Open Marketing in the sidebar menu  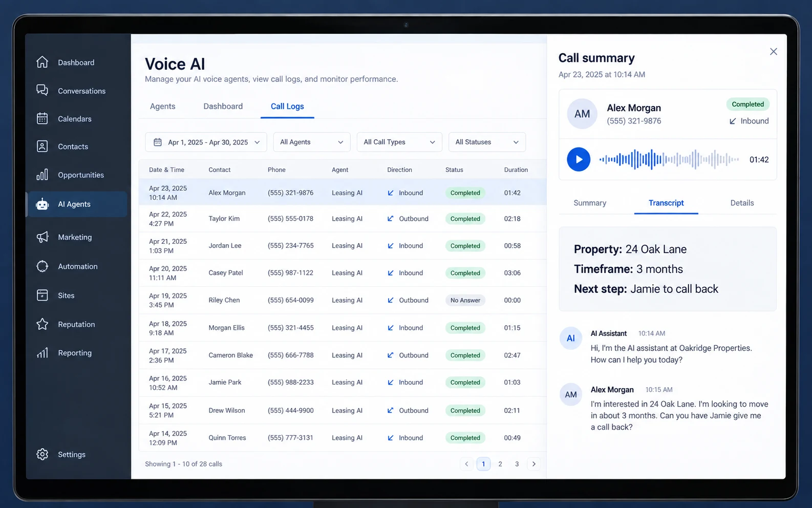(75, 237)
